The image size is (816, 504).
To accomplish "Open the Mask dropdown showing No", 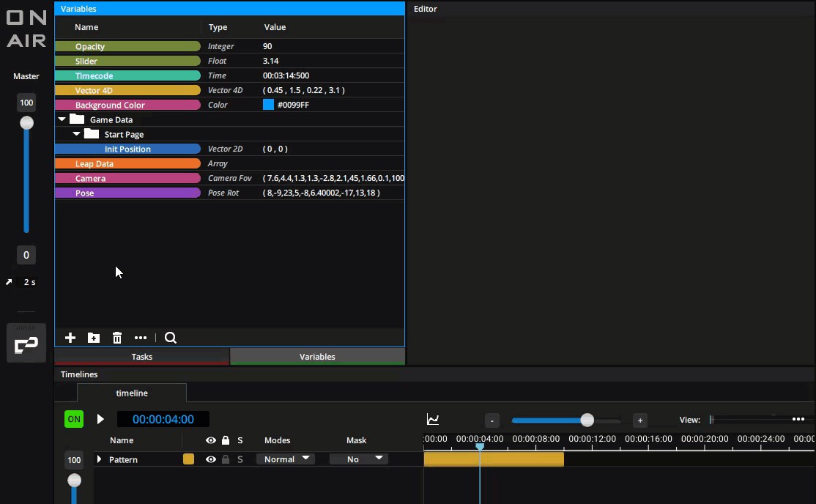I will tap(359, 459).
